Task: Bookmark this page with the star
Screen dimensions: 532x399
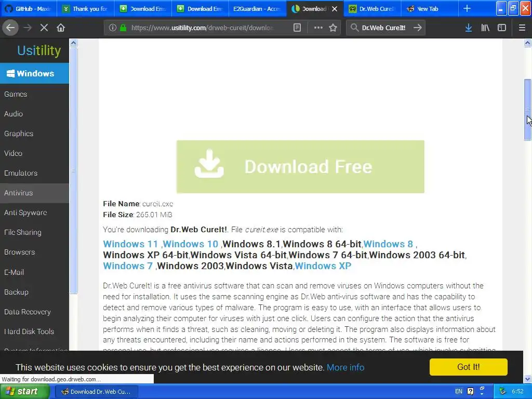Action: pyautogui.click(x=333, y=28)
